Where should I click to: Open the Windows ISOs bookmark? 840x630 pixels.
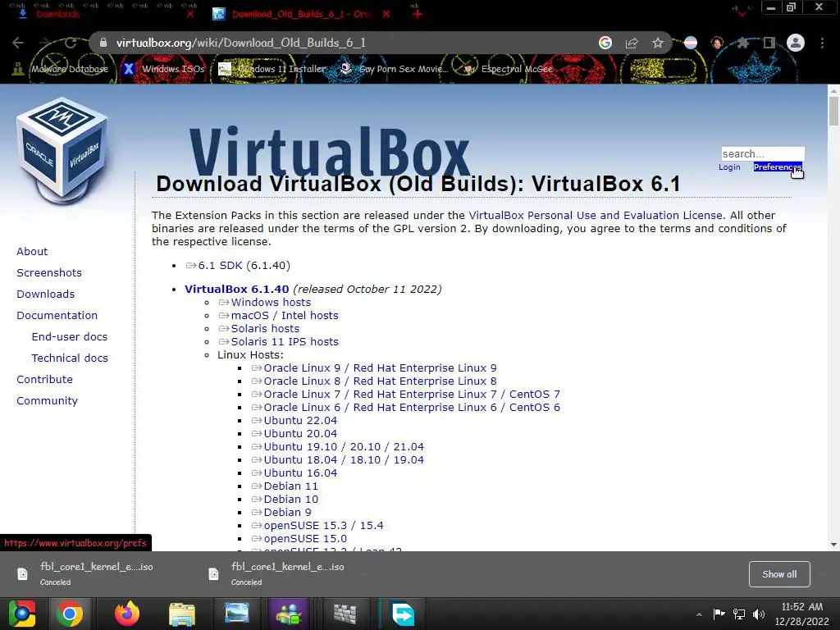164,69
